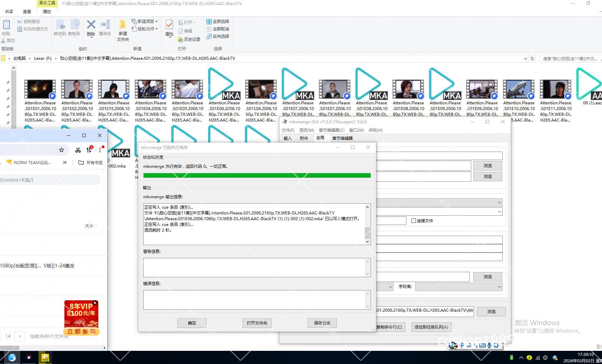
Task: Open the 字符集 combo box
Action: pyautogui.click(x=458, y=287)
